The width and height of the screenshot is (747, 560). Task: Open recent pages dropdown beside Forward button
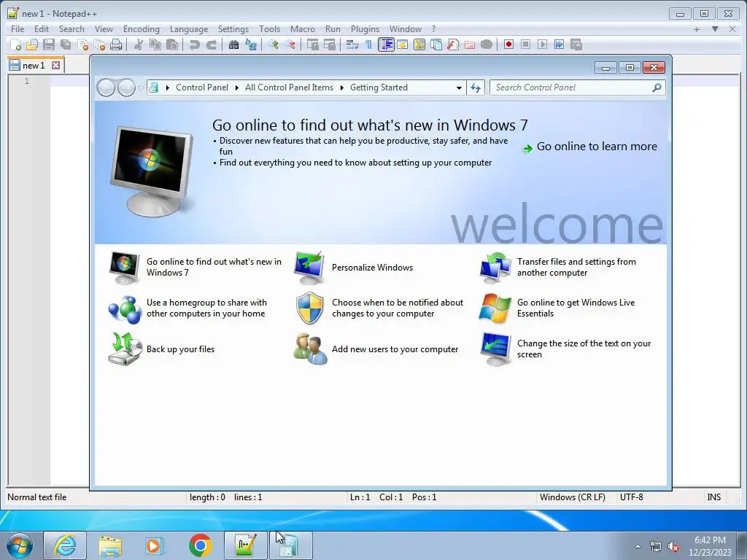(141, 87)
